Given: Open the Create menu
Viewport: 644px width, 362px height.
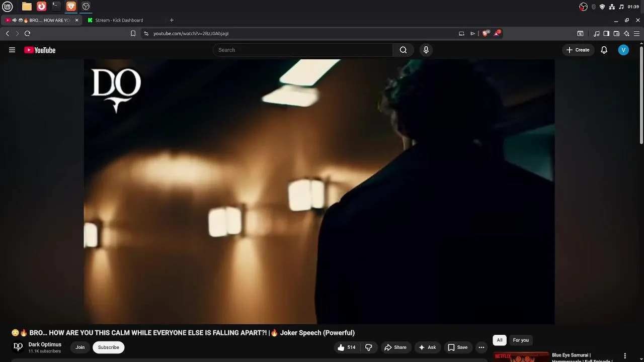Looking at the screenshot, I should [x=578, y=50].
